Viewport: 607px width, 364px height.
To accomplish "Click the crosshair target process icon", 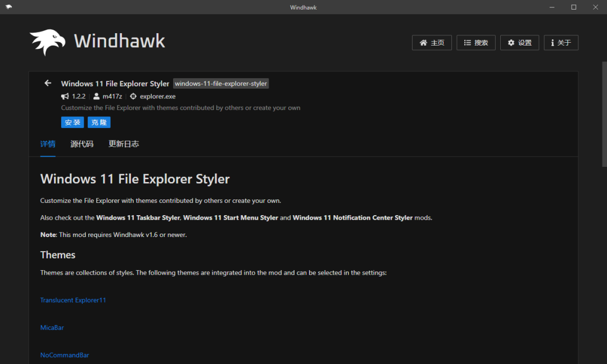I will 133,96.
